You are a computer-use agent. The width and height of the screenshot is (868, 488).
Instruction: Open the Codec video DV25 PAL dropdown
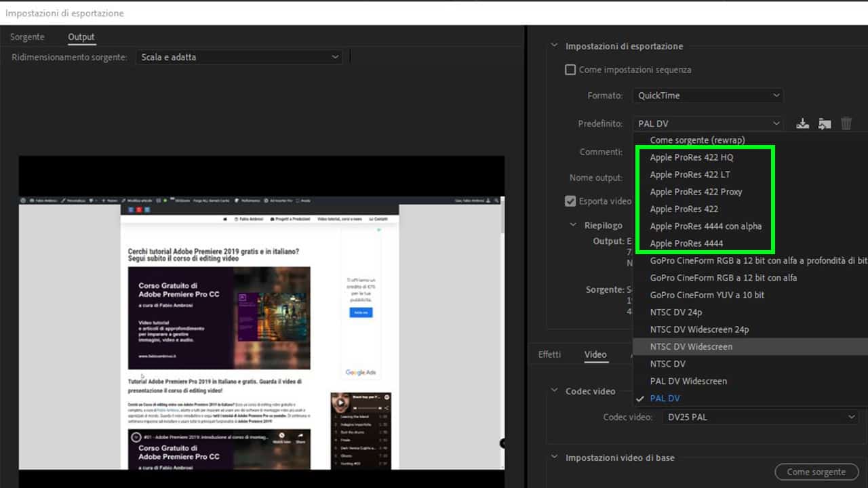[x=760, y=417]
